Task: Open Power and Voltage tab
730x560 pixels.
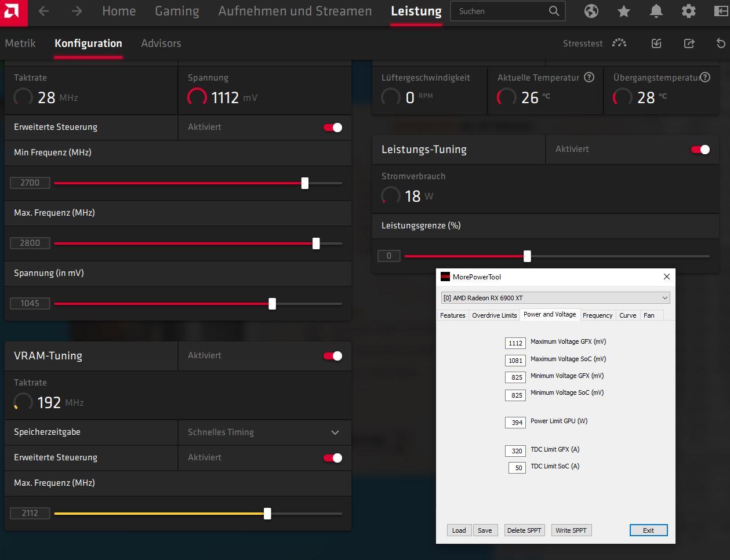Action: [x=550, y=314]
